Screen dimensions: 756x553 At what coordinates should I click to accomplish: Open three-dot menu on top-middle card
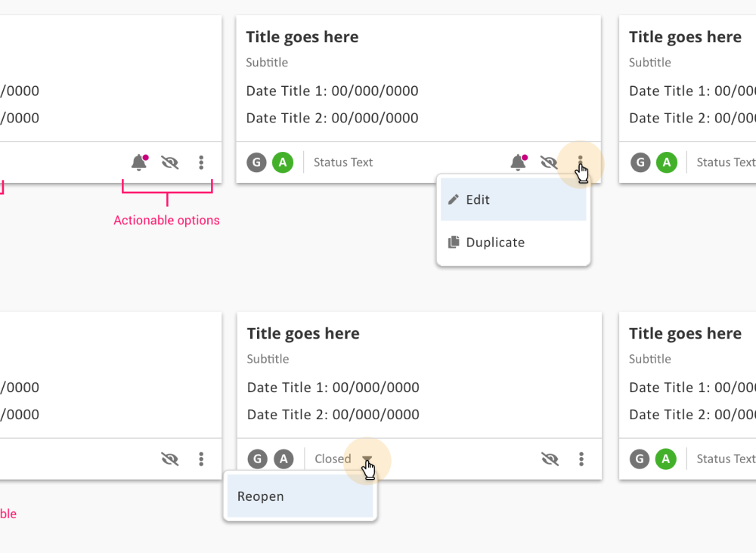(x=580, y=162)
